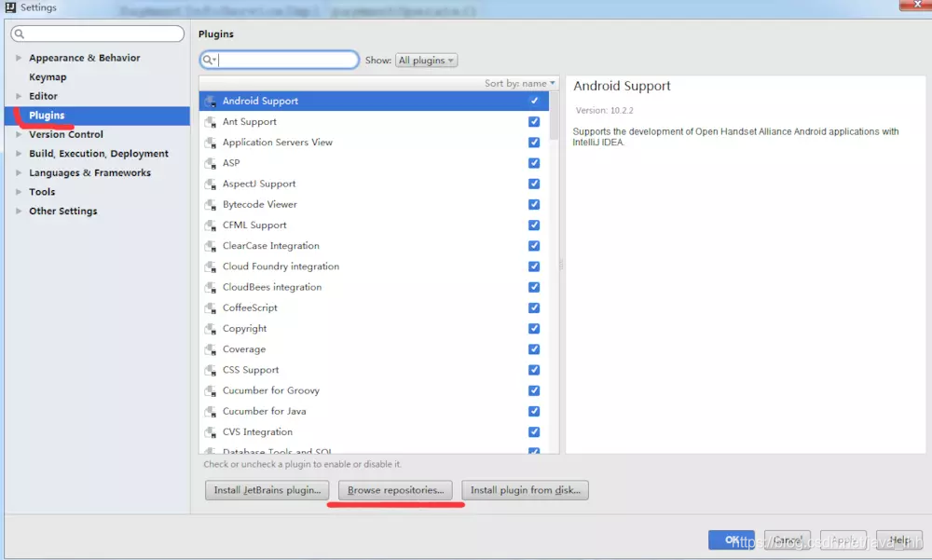Click the IntelliJ Settings window icon

coord(9,7)
